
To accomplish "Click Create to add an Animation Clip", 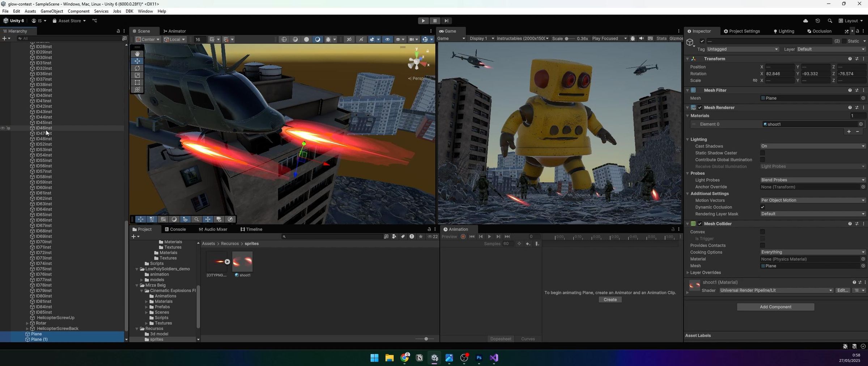I will (610, 300).
